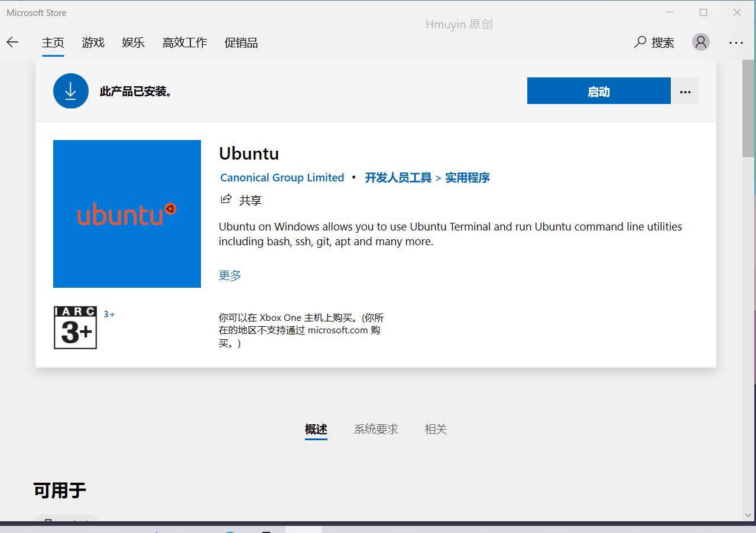Expand the 促销品 category
This screenshot has height=533, width=756.
click(241, 42)
